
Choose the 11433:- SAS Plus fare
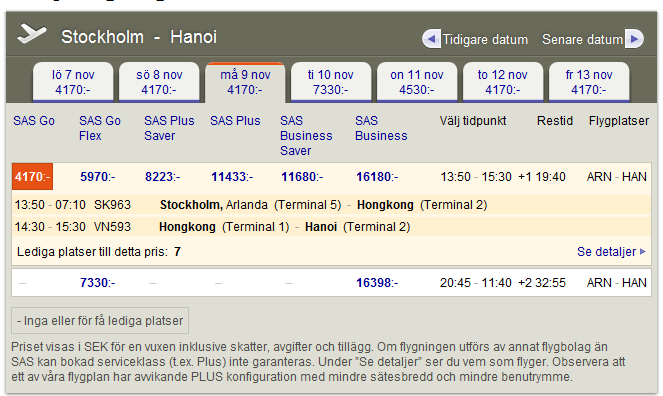tap(232, 177)
